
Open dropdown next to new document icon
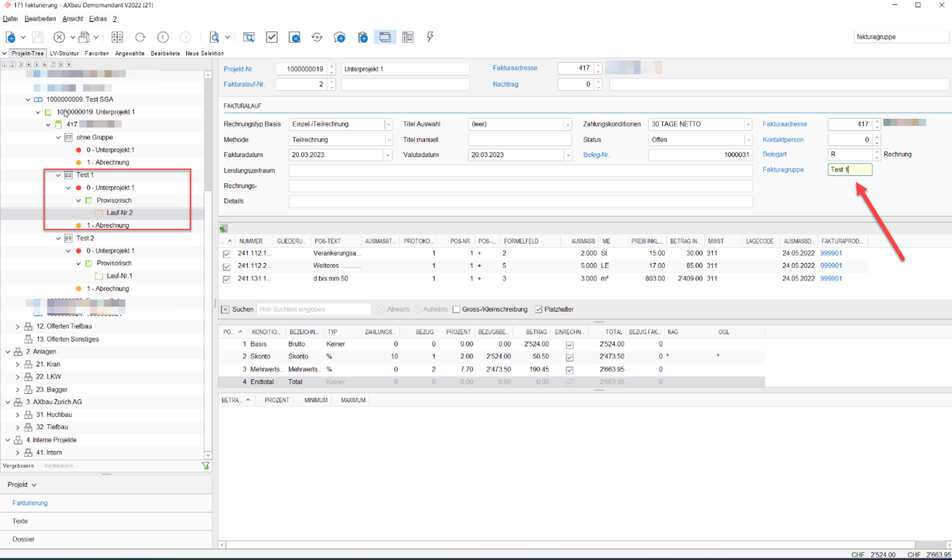23,37
